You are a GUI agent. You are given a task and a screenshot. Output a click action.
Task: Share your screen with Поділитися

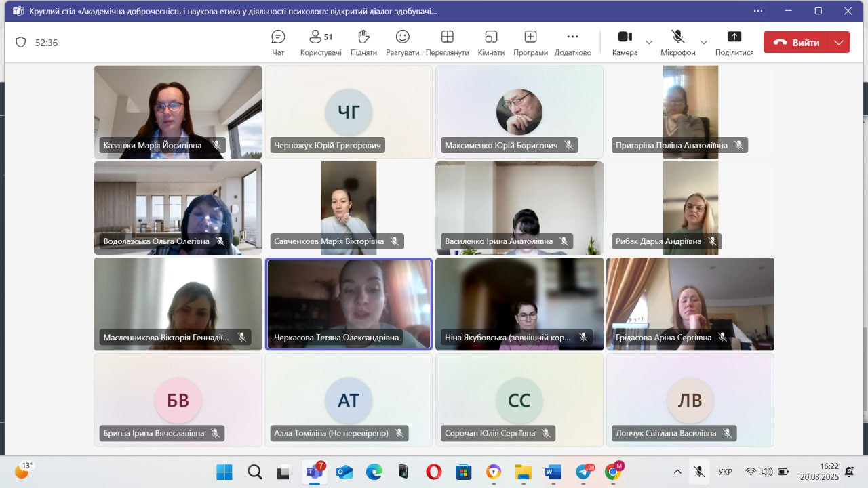(x=734, y=43)
